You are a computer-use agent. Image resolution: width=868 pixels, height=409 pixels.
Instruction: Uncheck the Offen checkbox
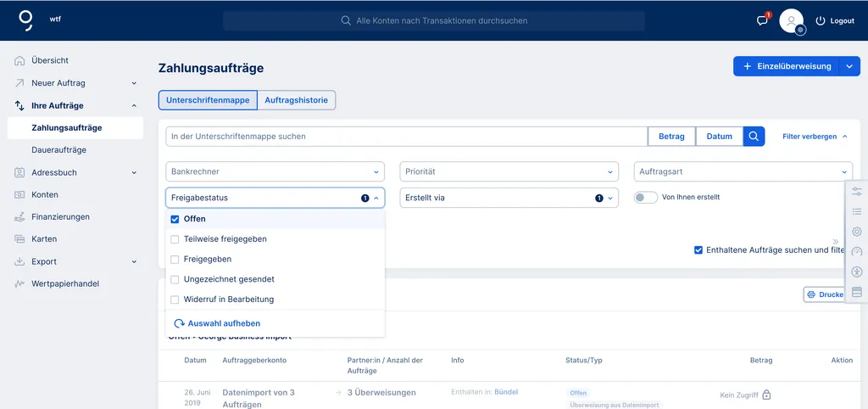(x=175, y=219)
